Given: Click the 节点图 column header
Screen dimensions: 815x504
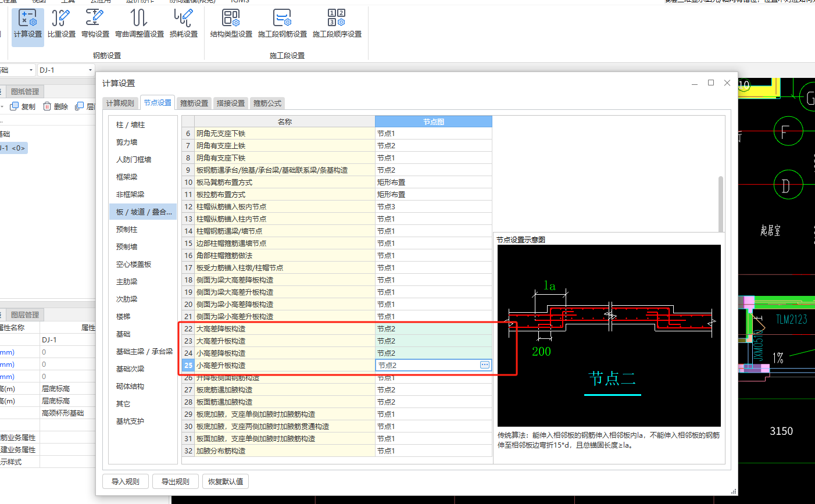Looking at the screenshot, I should click(434, 121).
